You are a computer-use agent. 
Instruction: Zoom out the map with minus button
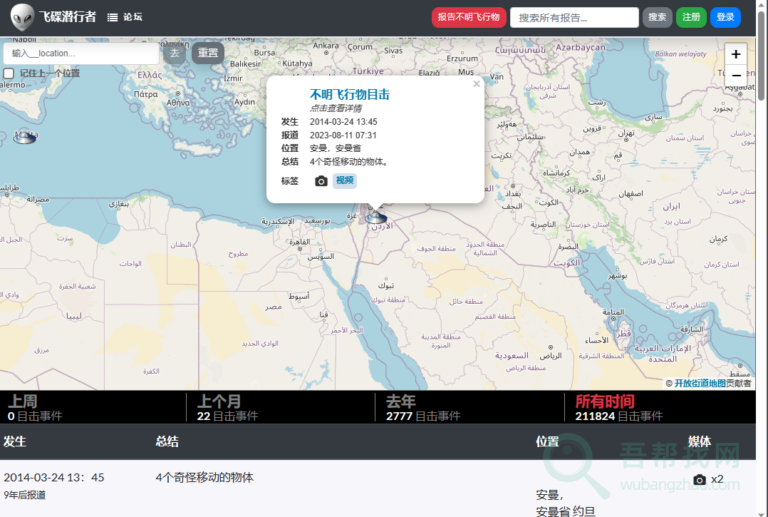point(736,75)
